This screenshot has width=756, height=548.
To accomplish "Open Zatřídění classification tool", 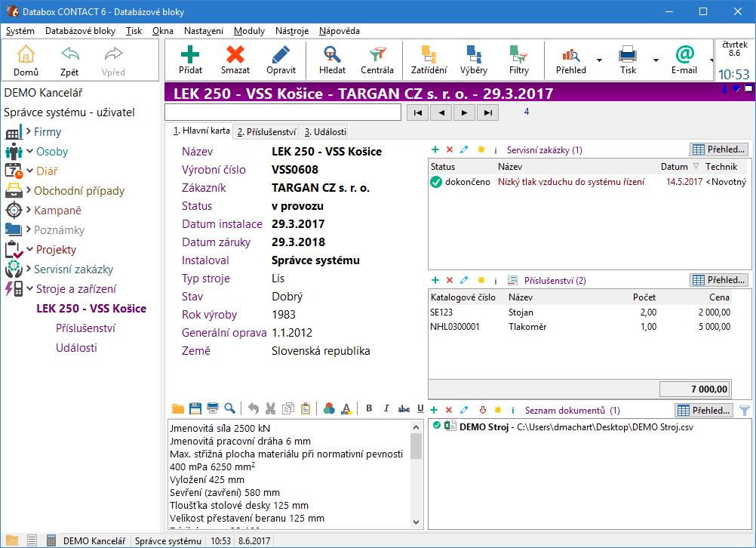I will 429,60.
